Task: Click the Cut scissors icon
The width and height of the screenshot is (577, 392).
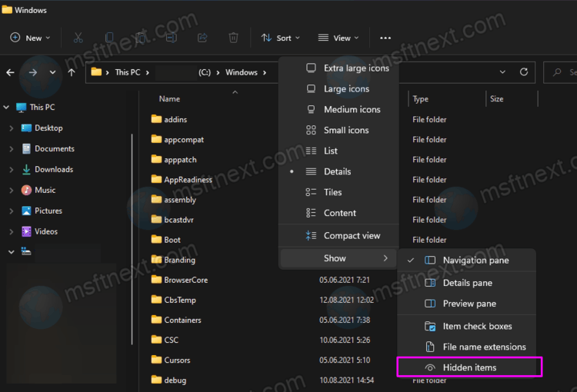Action: tap(78, 38)
